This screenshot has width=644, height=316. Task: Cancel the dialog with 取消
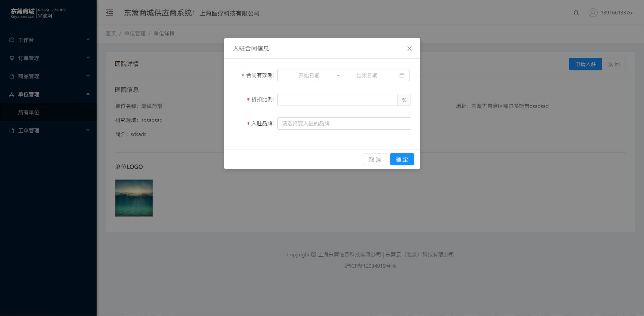(375, 159)
